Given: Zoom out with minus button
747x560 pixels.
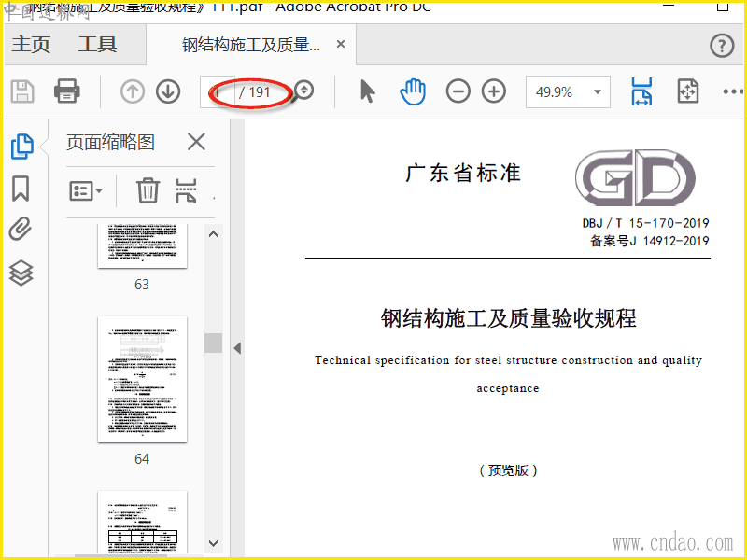Looking at the screenshot, I should 458,91.
